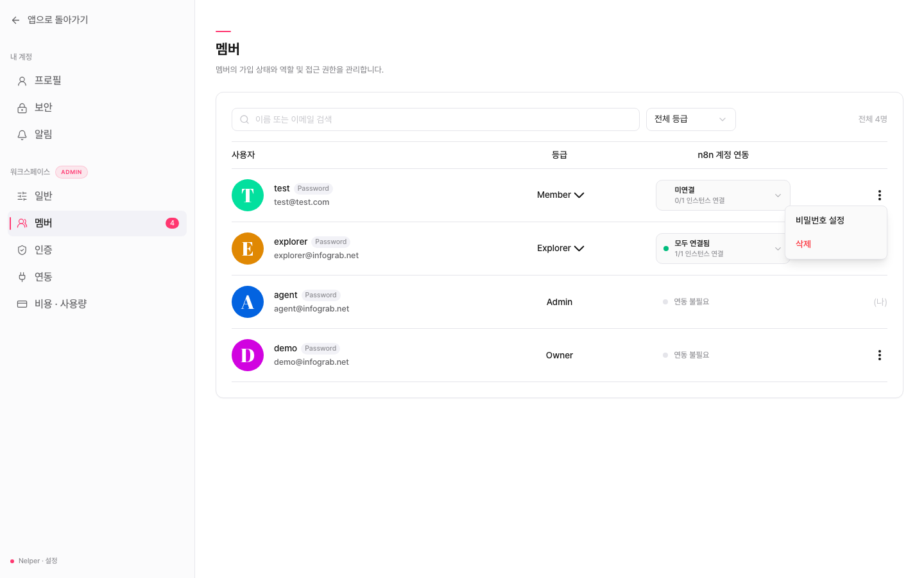Click the 멤버 page heading
Viewport: 924px width, 578px height.
[x=228, y=49]
